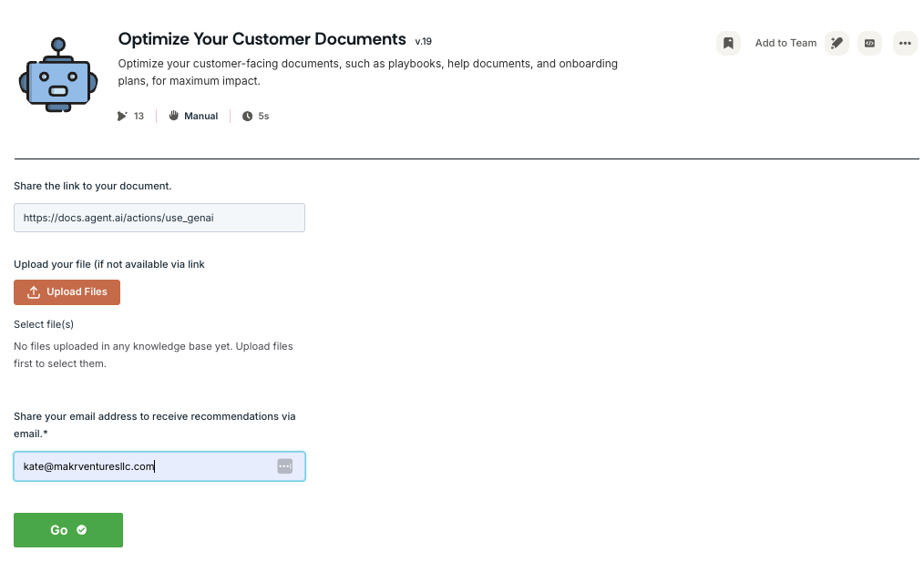Click the Manual trigger label

(x=200, y=117)
